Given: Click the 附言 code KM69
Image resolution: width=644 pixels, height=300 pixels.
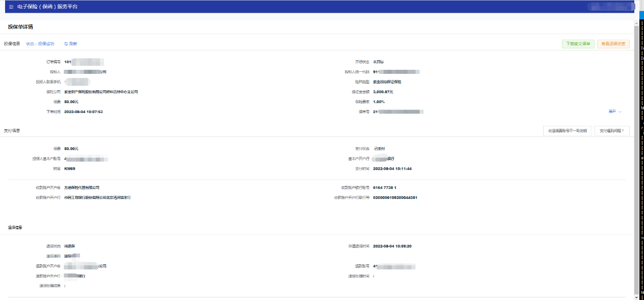Looking at the screenshot, I should click(x=70, y=169).
